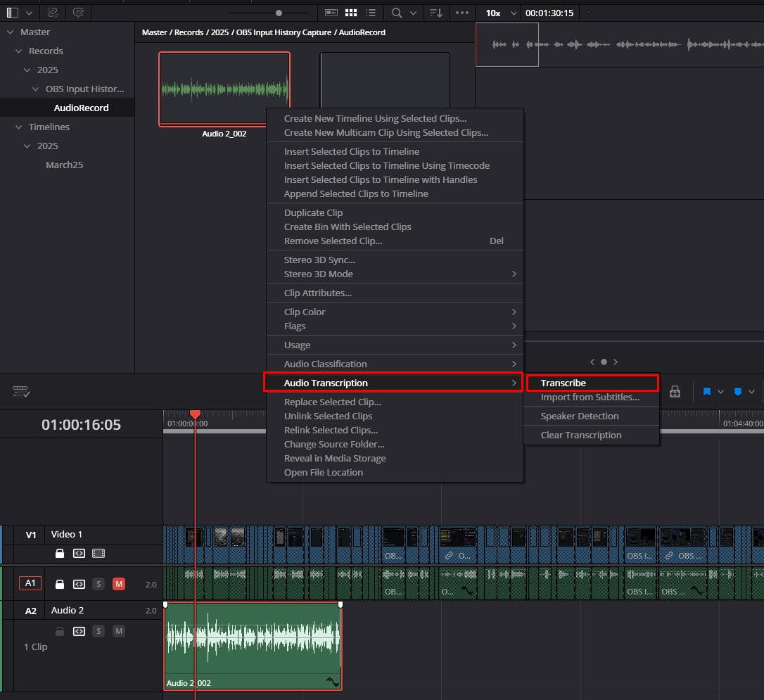Click the position lock icon above the timeline
764x700 pixels.
click(675, 392)
